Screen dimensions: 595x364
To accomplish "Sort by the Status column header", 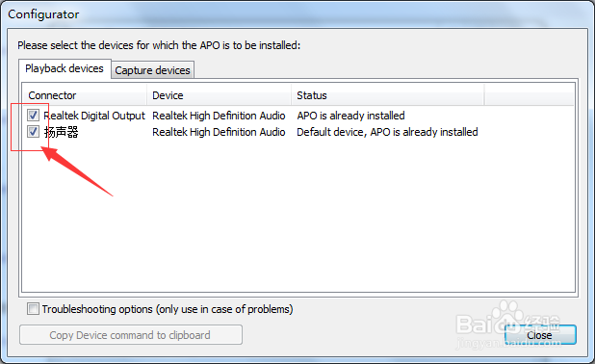I will [x=388, y=95].
